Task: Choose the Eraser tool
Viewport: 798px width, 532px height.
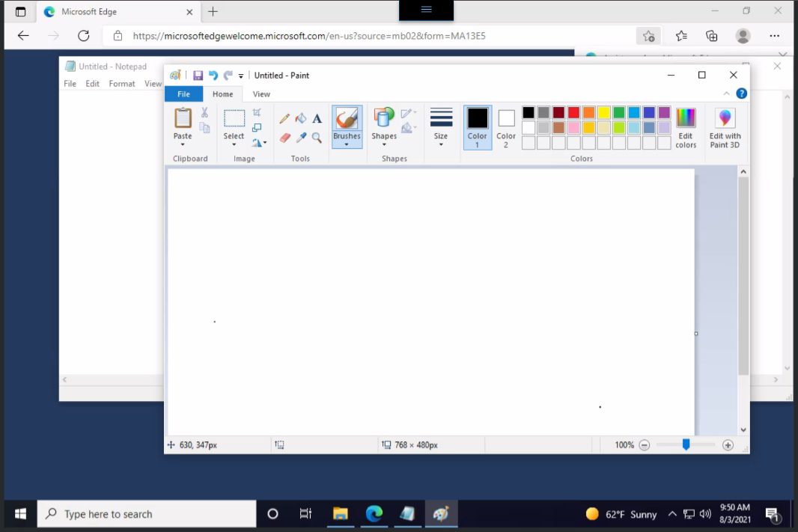Action: (284, 138)
